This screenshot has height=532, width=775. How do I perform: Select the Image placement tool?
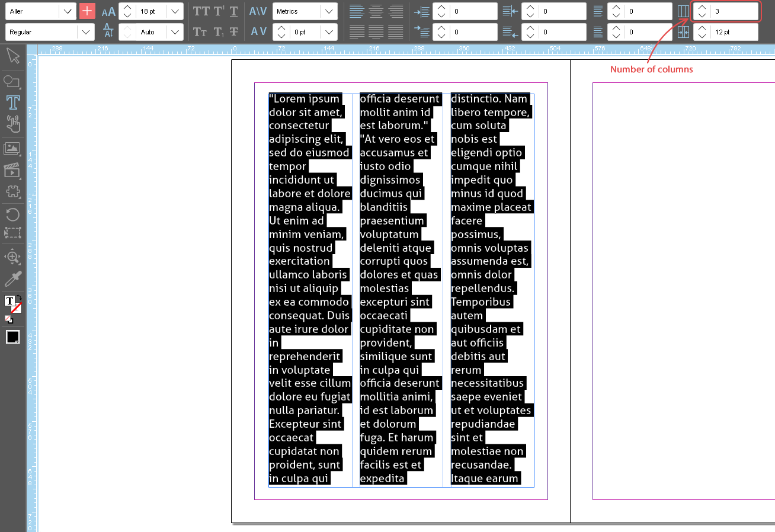[x=12, y=149]
